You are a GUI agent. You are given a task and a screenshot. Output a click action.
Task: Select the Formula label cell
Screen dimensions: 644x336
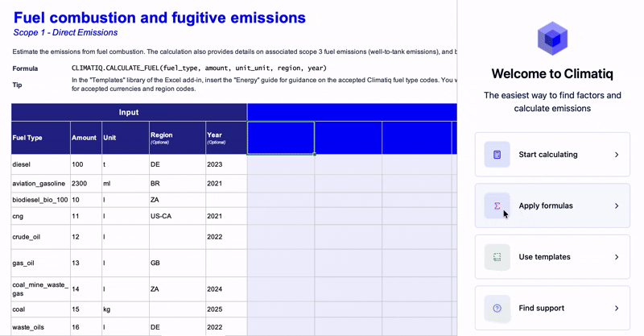[25, 68]
